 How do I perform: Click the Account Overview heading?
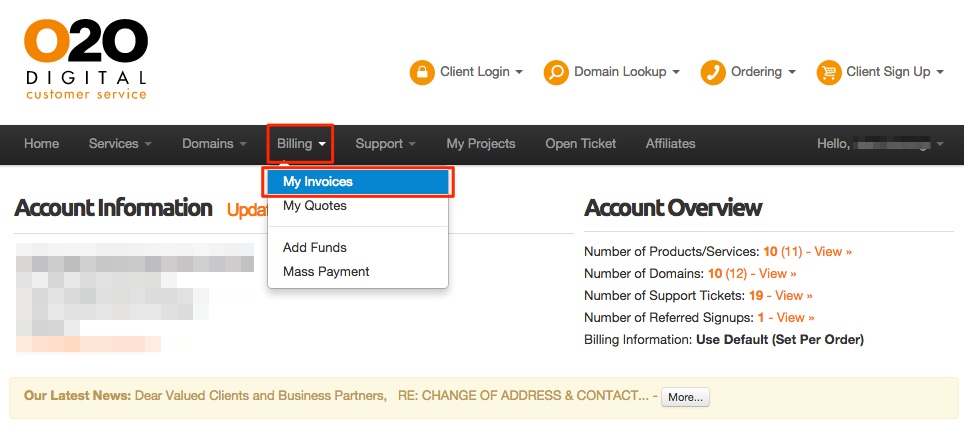click(673, 208)
